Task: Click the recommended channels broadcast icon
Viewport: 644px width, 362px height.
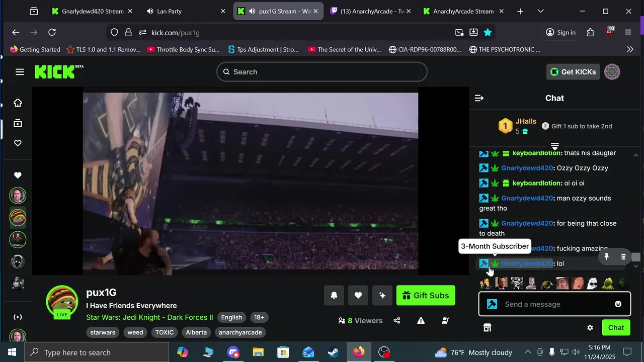Action: [18, 317]
